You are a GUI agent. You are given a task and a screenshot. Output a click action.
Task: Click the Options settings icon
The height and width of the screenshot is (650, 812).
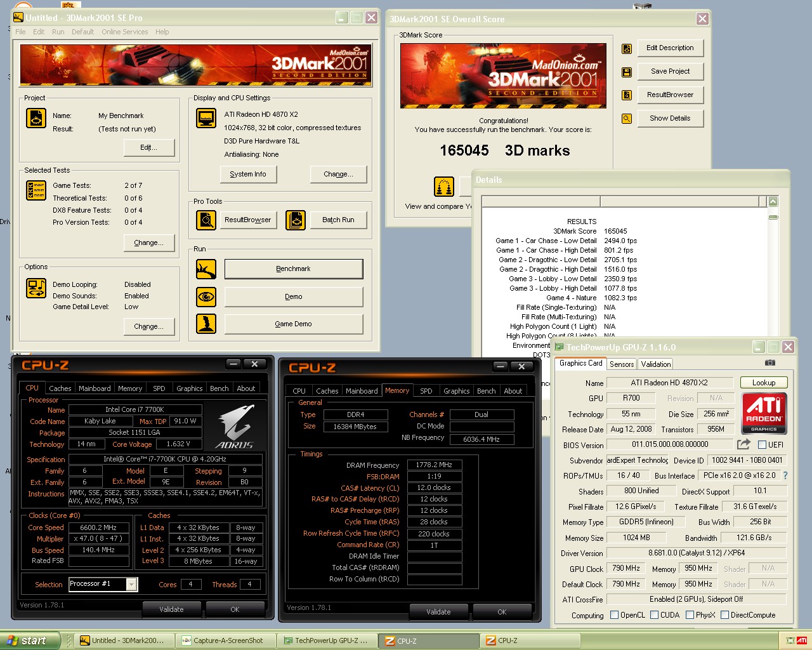(36, 288)
